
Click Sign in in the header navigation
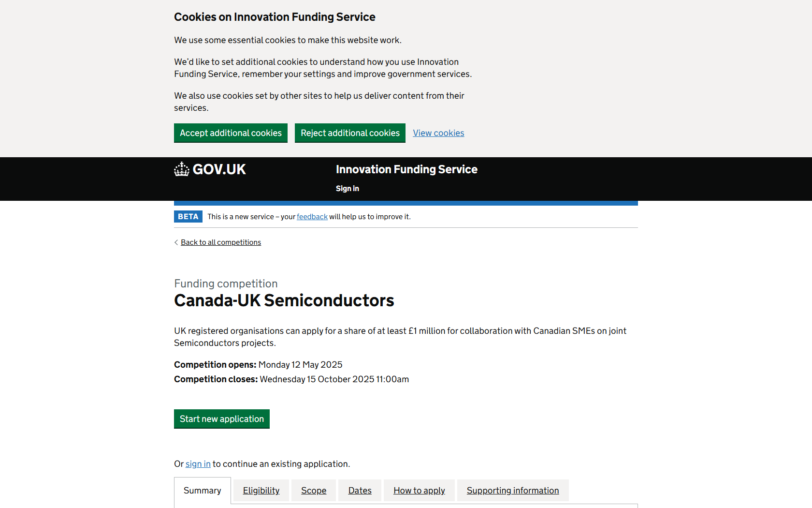click(x=348, y=189)
